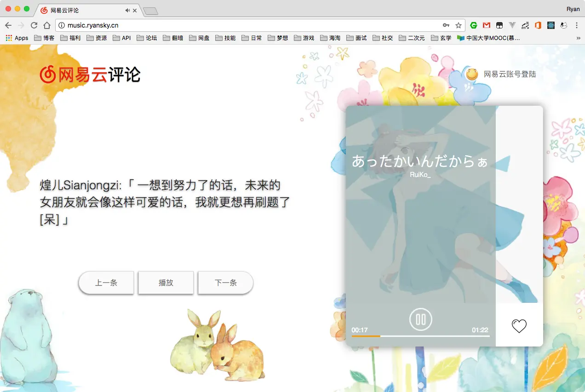Open the Office extension icon
The image size is (585, 392).
(x=538, y=25)
